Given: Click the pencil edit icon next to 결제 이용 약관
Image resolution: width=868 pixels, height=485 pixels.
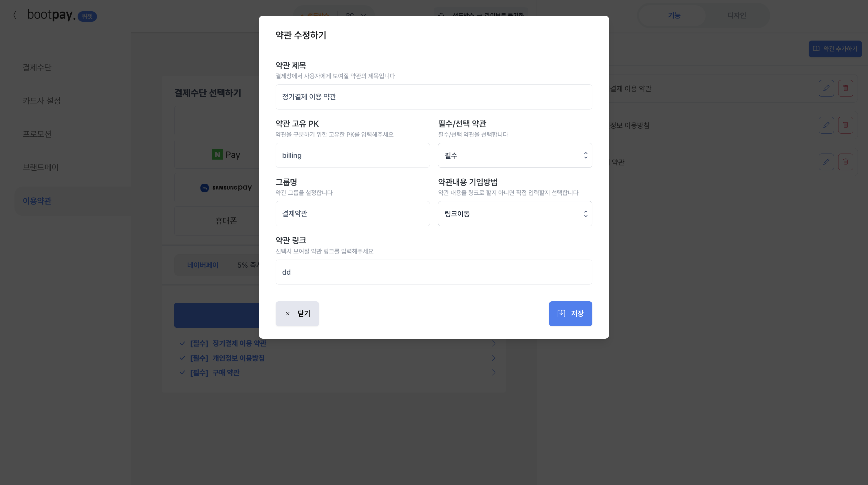Looking at the screenshot, I should pyautogui.click(x=826, y=88).
